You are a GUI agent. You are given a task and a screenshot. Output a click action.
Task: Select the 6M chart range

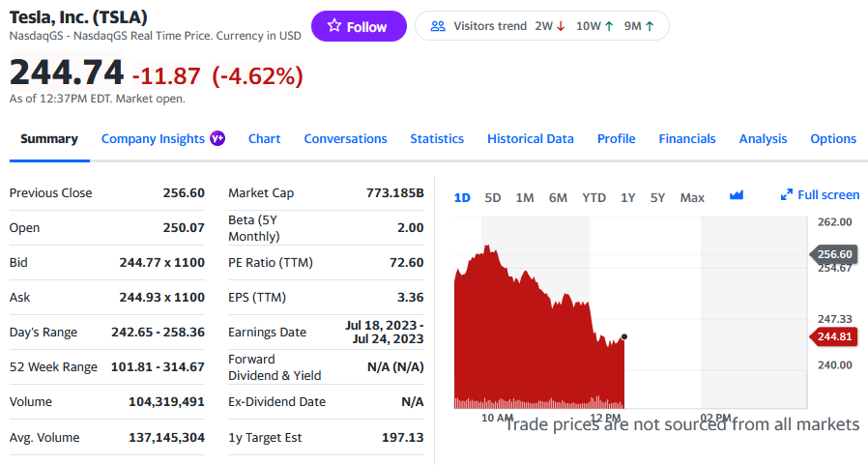pyautogui.click(x=558, y=197)
